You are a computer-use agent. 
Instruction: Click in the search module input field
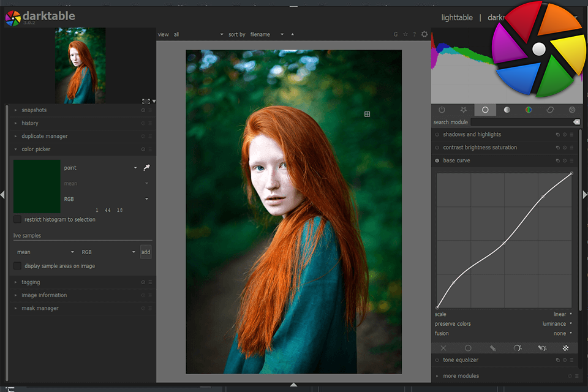coord(522,122)
